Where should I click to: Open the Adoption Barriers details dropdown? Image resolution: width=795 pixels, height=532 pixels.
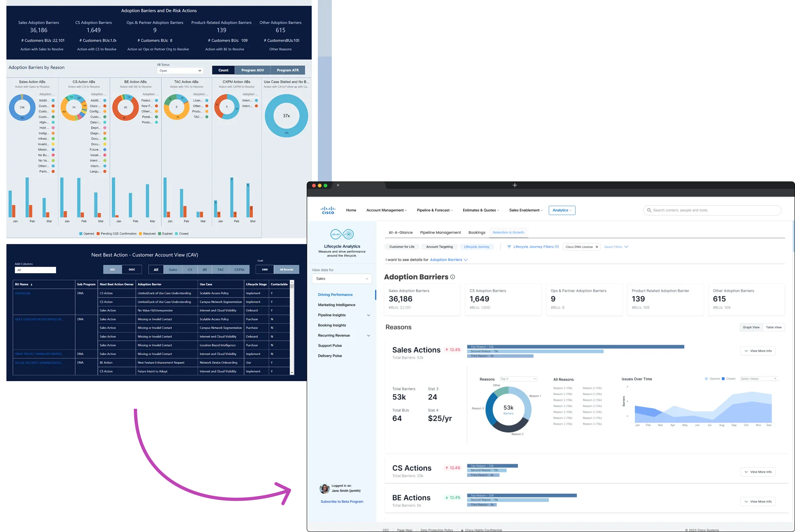449,260
